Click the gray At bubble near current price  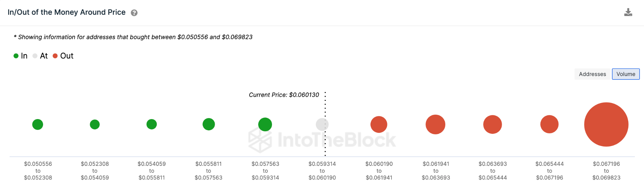coord(322,124)
